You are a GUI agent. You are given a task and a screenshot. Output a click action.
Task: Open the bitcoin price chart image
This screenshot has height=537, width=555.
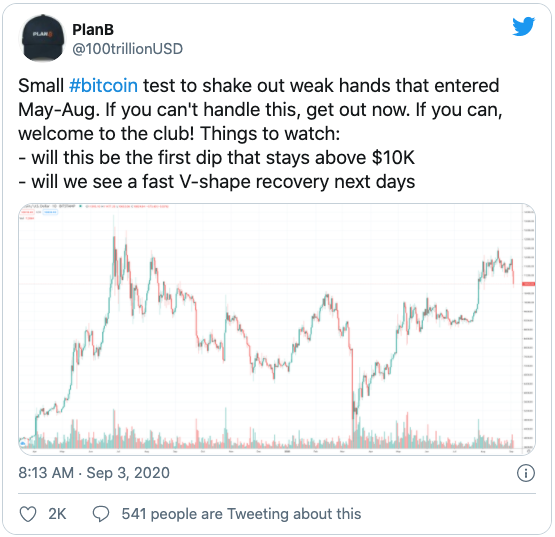click(277, 329)
